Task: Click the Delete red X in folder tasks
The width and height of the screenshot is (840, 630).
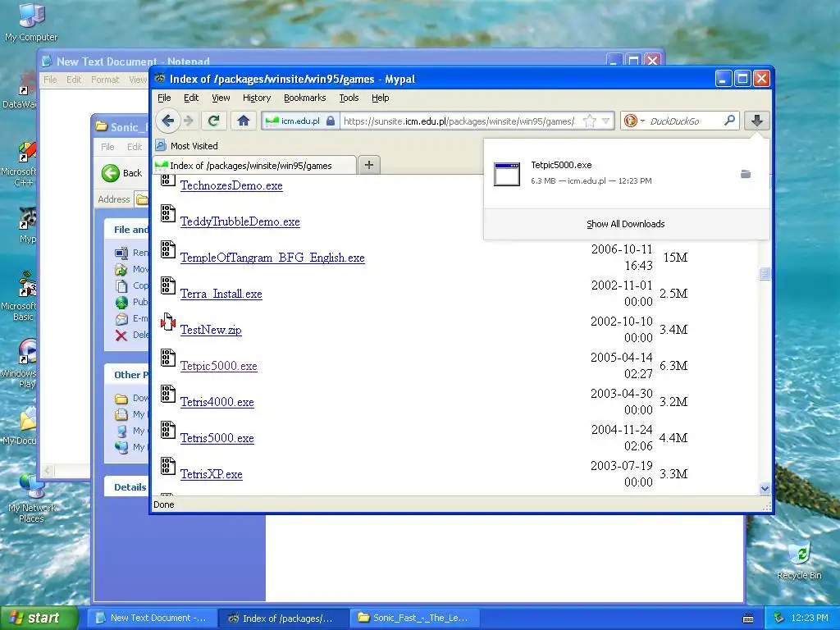Action: pyautogui.click(x=121, y=336)
